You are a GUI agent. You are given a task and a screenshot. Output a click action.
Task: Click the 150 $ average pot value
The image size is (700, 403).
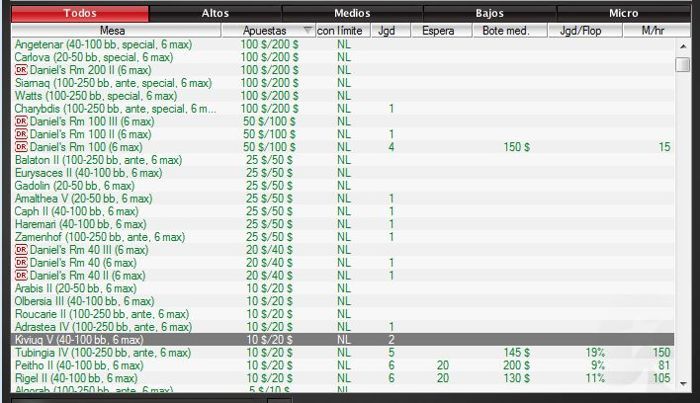coord(517,147)
